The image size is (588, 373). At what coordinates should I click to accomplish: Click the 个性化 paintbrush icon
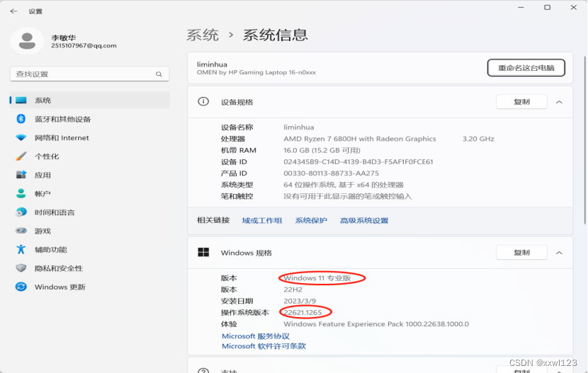click(21, 156)
